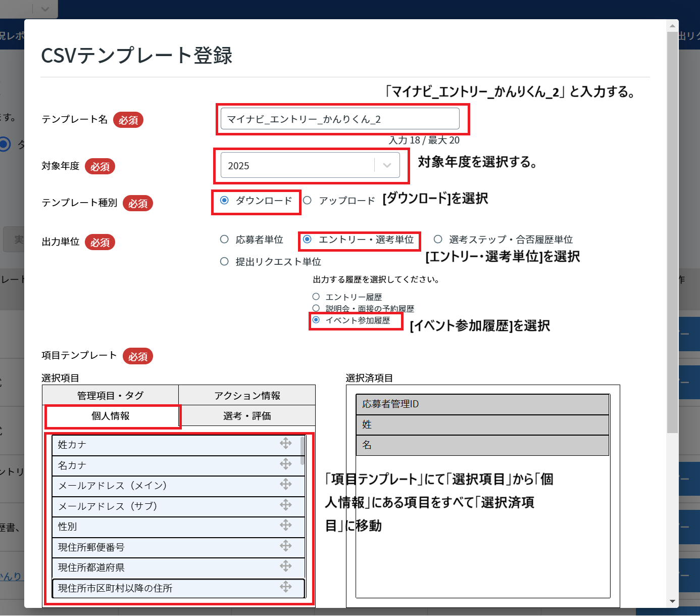700x616 pixels.
Task: Click move icon for メールアドレス（サブ）
Action: 286,505
